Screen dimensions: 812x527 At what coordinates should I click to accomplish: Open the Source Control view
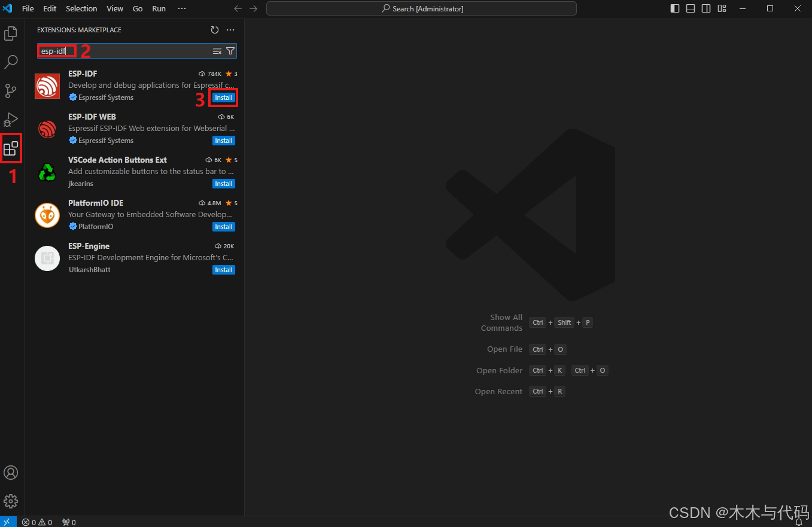11,91
